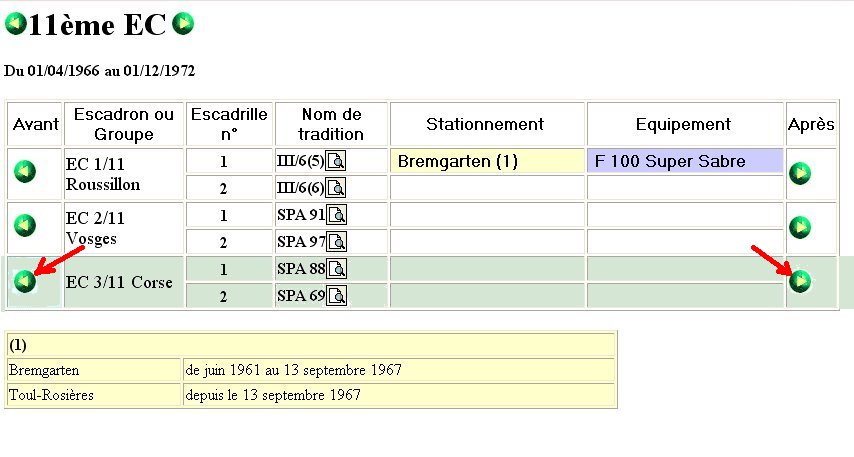
Task: Click the Après arrow for EC 1/11 Roussillon
Action: tap(800, 173)
